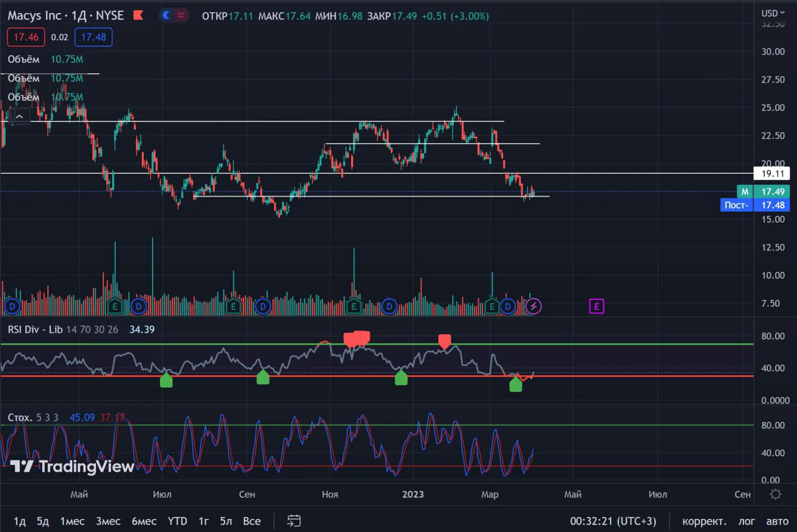Viewport: 797px width, 532px height.
Task: Click the green RSI signal marker near July 2022
Action: pos(166,380)
